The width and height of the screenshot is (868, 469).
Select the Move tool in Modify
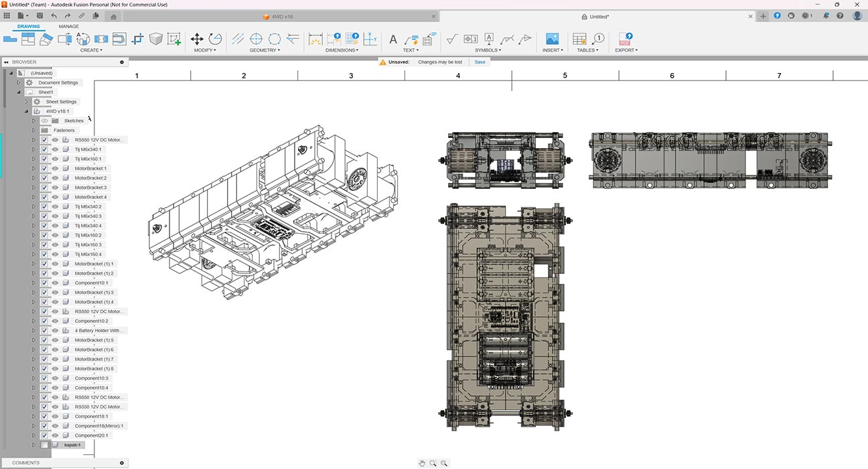point(197,40)
